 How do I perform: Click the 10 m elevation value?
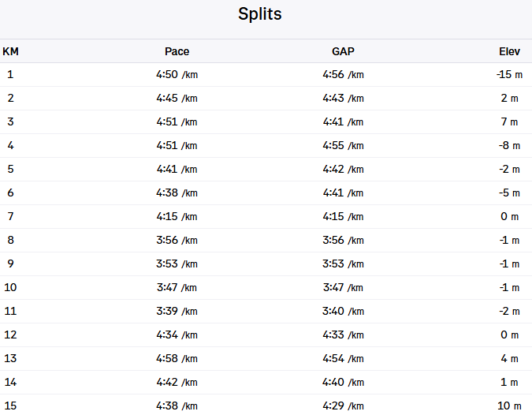tap(509, 406)
